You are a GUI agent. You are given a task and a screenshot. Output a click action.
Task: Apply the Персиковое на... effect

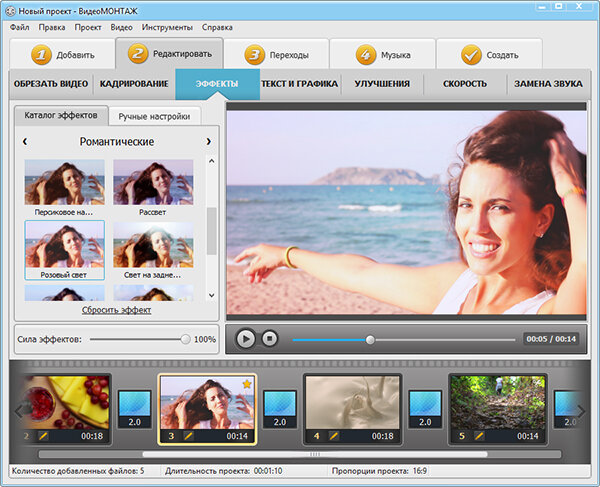(x=64, y=187)
